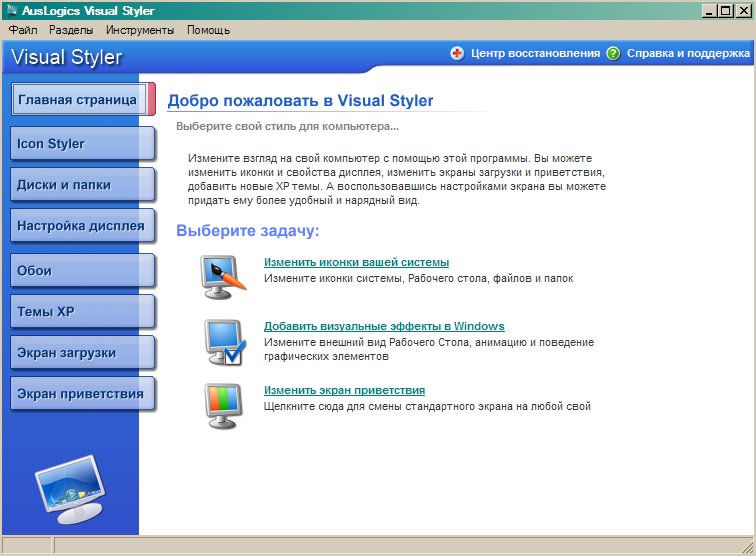
Task: Close the AusLogics Visual Styler window
Action: (743, 11)
